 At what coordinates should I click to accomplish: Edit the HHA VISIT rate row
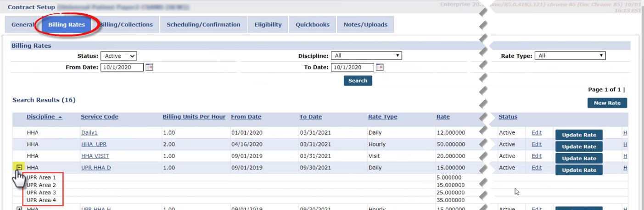[x=537, y=156]
